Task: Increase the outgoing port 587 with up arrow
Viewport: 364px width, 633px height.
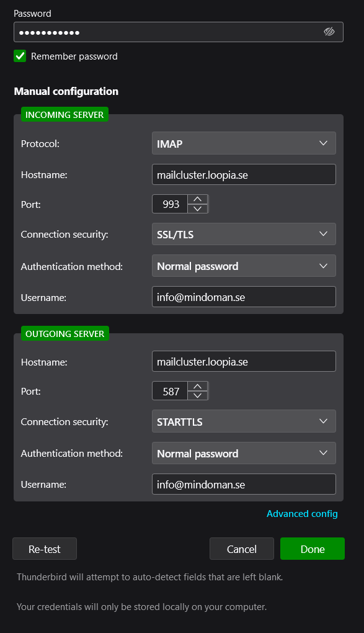Action: [198, 386]
